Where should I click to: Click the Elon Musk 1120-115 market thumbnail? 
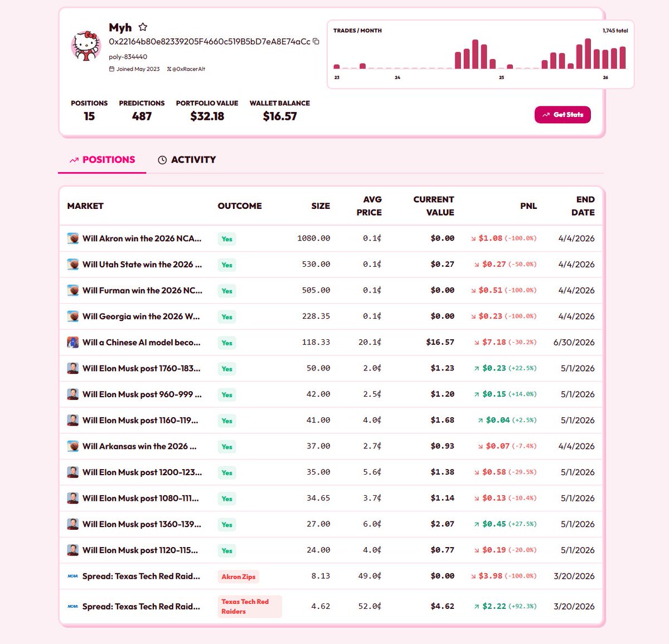pyautogui.click(x=73, y=550)
